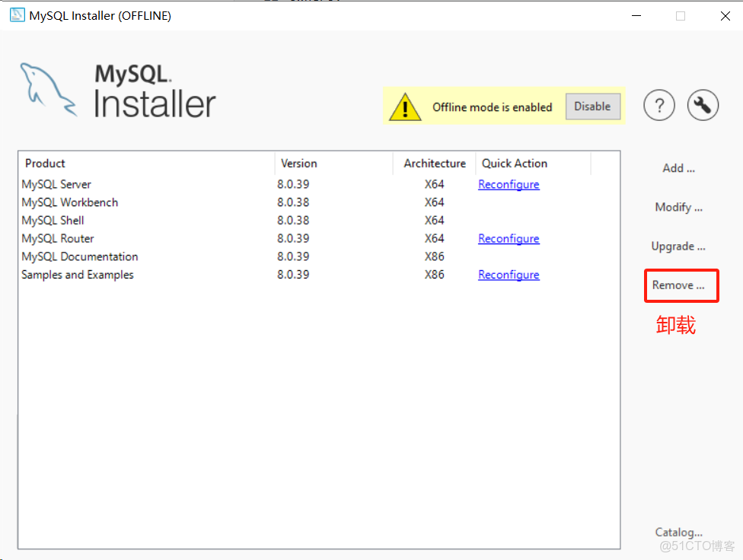743x560 pixels.
Task: Sort by the Product column header
Action: pos(45,163)
